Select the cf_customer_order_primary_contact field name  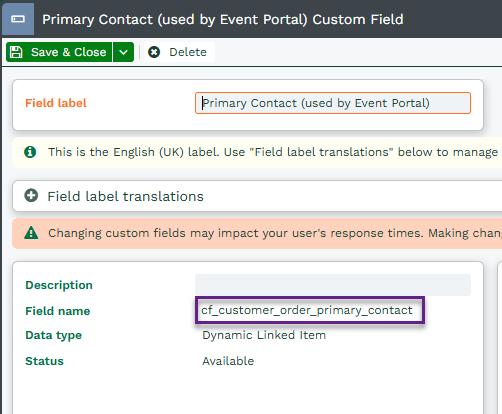click(x=307, y=310)
